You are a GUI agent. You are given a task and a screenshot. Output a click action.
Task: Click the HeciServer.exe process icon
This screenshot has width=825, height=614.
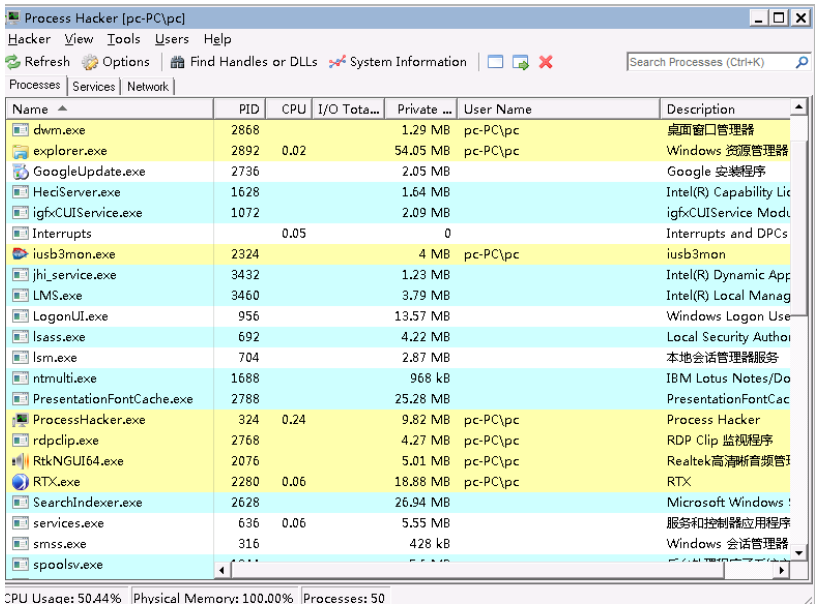click(20, 192)
